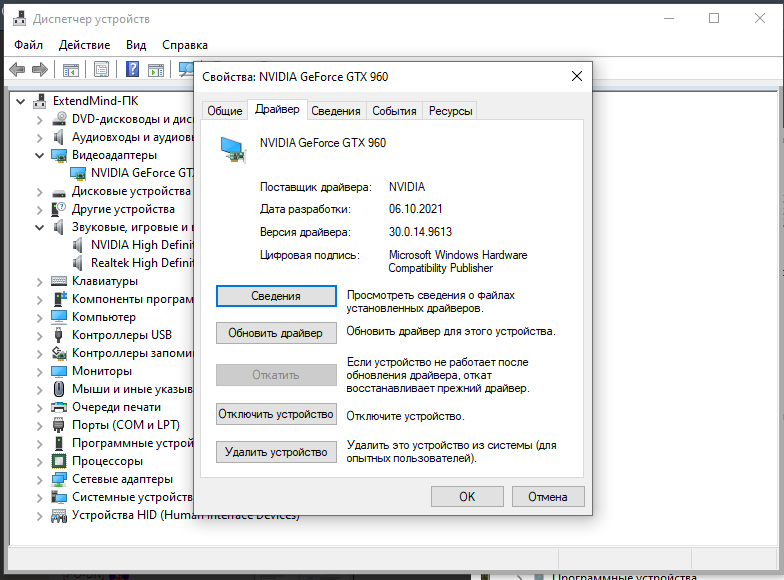Expand the Аудиовходы и аудиовыходы node
Image resolution: width=784 pixels, height=580 pixels.
pyautogui.click(x=40, y=138)
